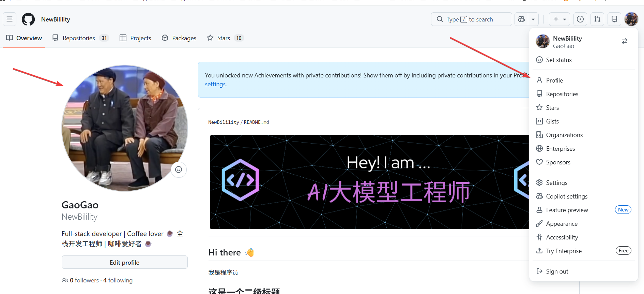
Task: Open the hamburger navigation menu
Action: [x=10, y=19]
